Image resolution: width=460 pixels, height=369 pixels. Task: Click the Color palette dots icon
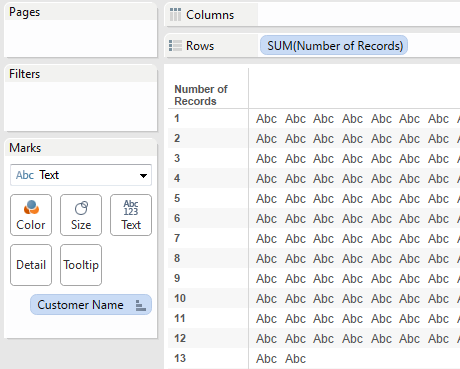[x=31, y=207]
